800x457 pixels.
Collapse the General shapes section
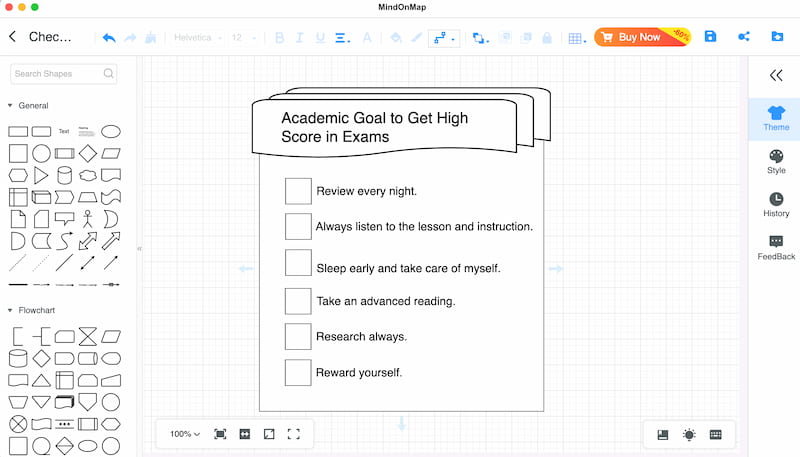pos(10,106)
